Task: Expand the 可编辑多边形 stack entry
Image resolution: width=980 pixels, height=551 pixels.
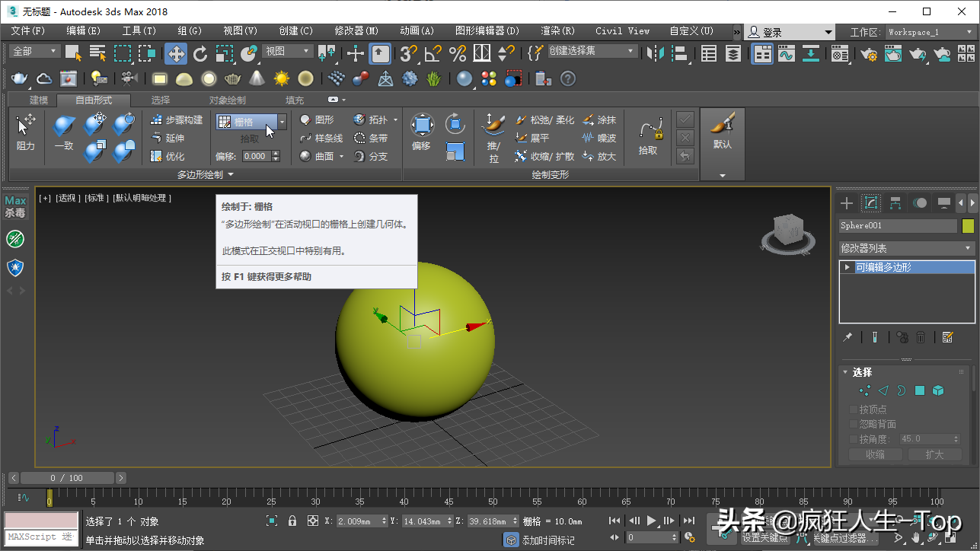Action: click(847, 267)
